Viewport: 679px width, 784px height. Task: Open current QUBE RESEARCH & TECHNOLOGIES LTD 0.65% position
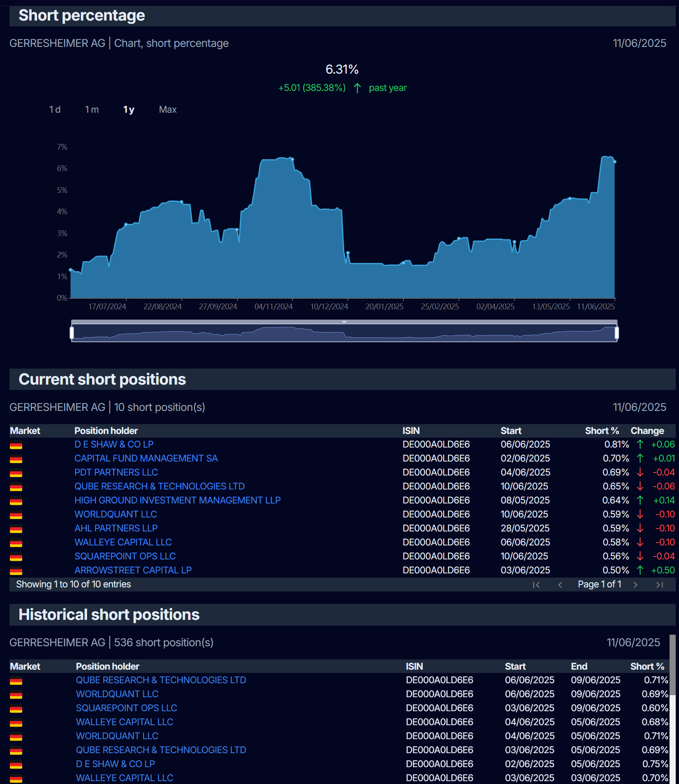click(160, 486)
